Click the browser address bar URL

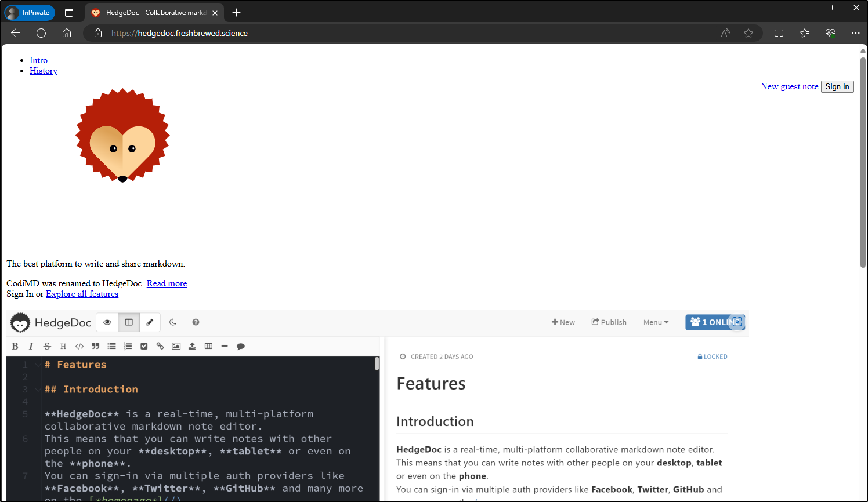click(x=179, y=33)
